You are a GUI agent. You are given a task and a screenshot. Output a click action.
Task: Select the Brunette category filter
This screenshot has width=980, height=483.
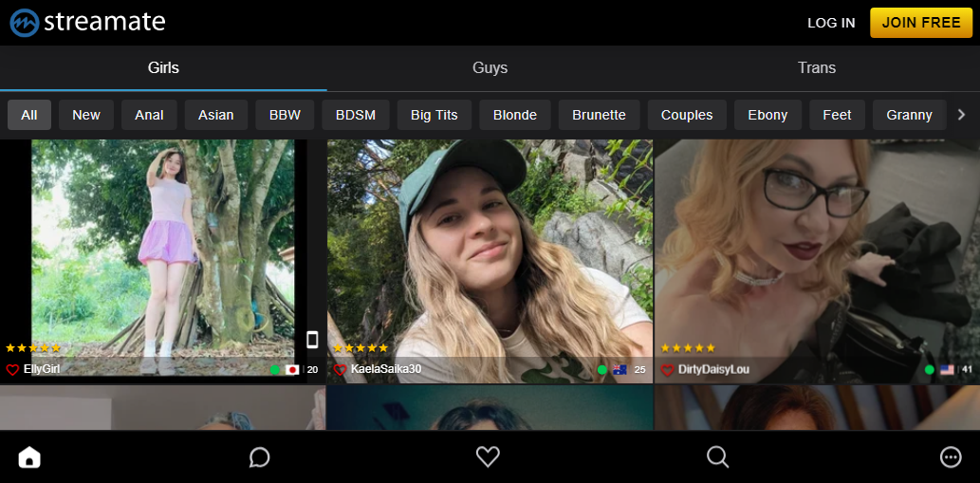[x=599, y=115]
